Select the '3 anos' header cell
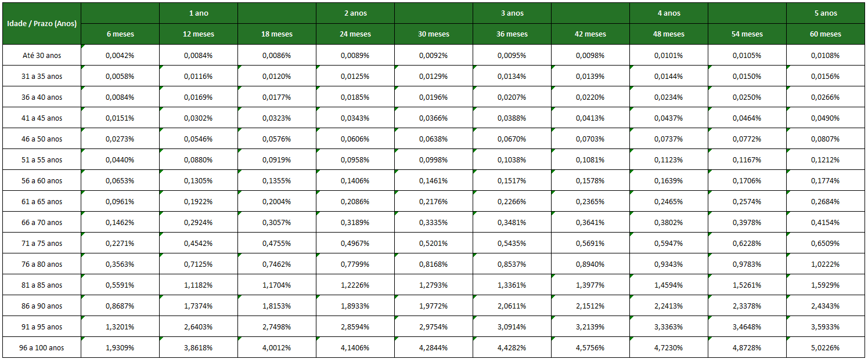The image size is (868, 359). tap(512, 13)
